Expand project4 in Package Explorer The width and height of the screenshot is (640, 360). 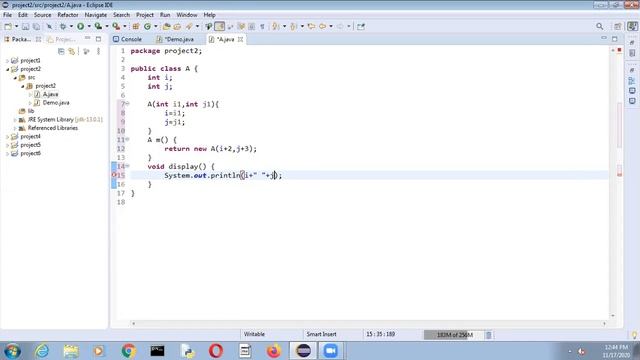(7, 137)
